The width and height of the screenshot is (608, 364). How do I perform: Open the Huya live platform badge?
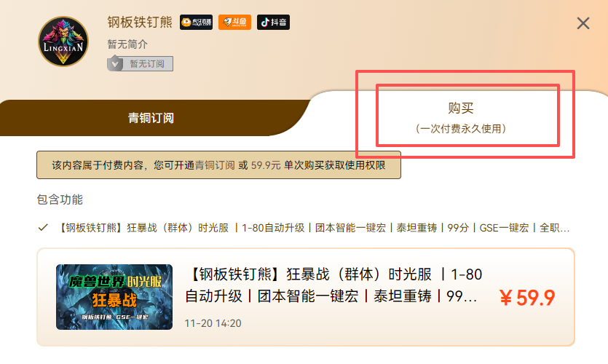196,22
